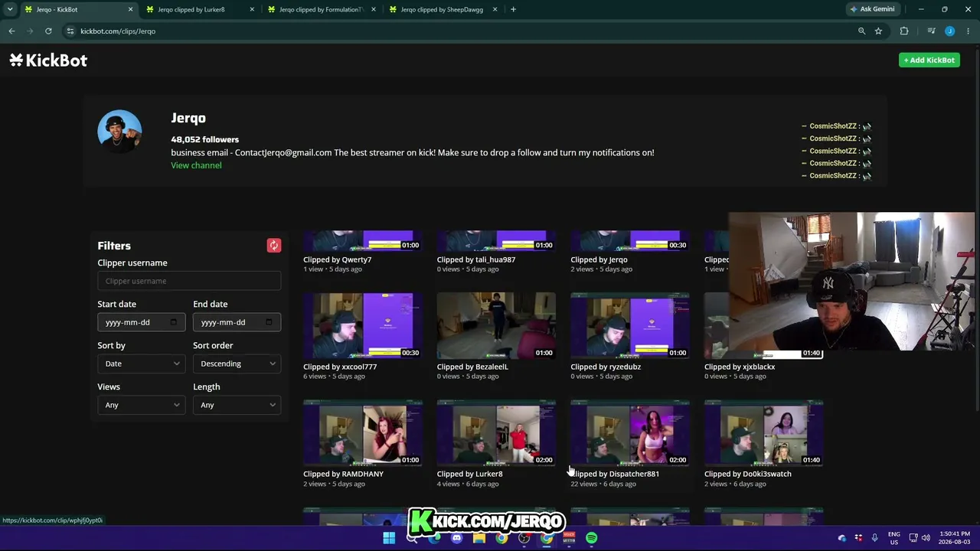The height and width of the screenshot is (551, 980).
Task: Close the Jerqo clipped by SheepDawgg tab
Action: (495, 9)
